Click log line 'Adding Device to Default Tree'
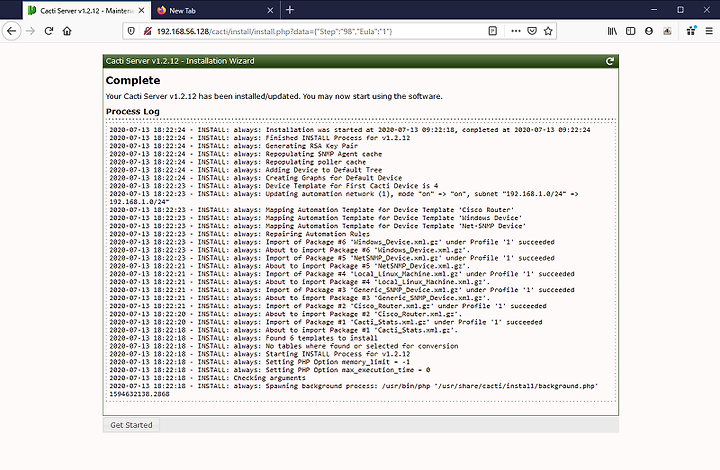The image size is (720, 470). [246, 170]
